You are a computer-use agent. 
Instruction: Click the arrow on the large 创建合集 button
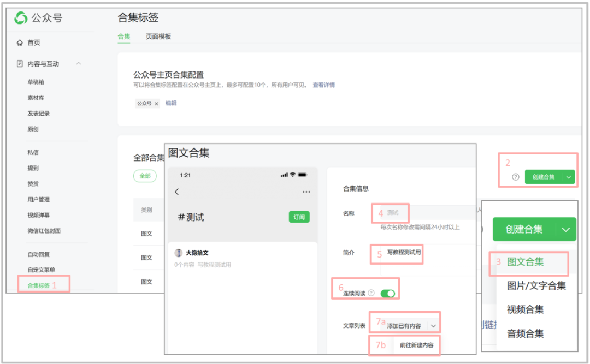(566, 230)
